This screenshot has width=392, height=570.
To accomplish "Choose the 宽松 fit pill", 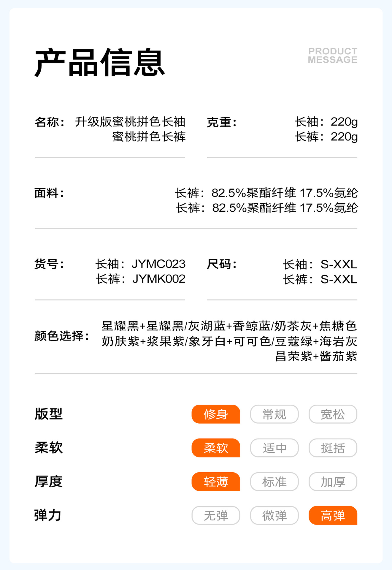I will tap(333, 414).
